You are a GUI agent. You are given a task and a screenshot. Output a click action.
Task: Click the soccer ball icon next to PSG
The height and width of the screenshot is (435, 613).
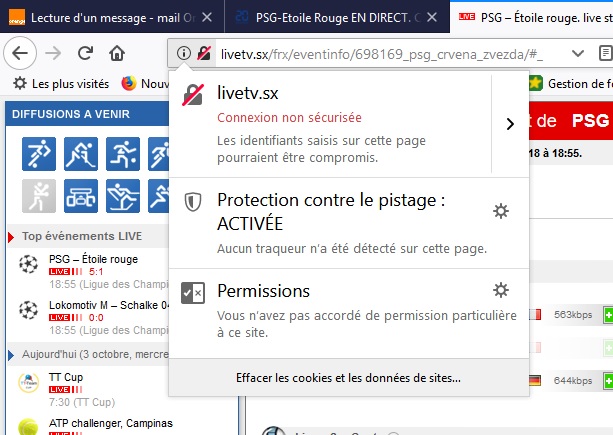(x=29, y=265)
